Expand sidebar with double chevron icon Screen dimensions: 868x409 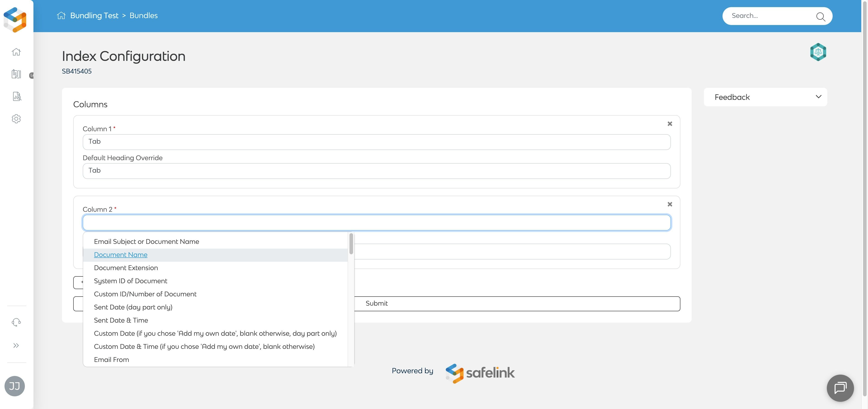point(16,345)
